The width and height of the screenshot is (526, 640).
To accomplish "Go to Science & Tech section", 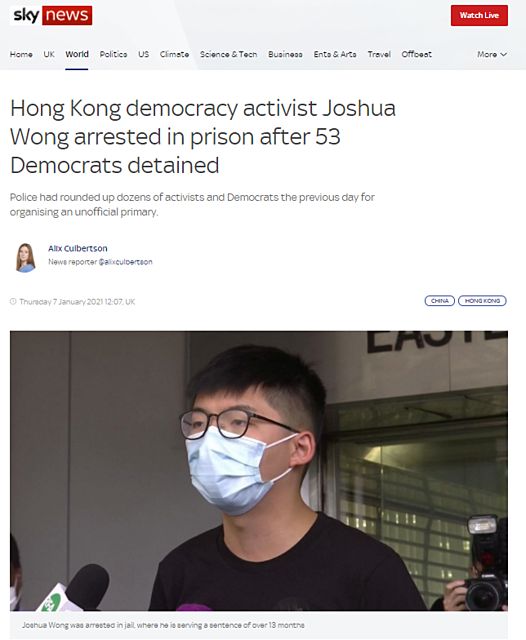I will coord(229,54).
